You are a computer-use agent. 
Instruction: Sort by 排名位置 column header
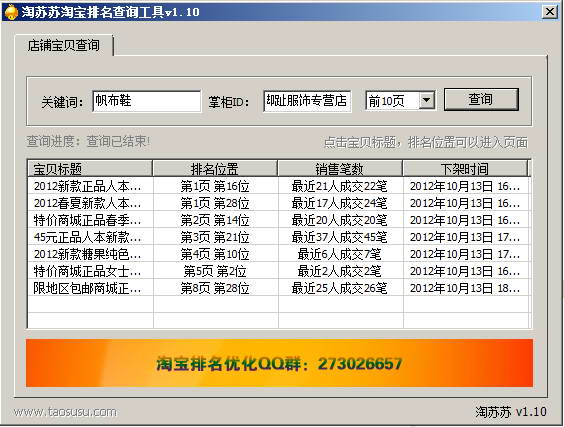coord(215,168)
